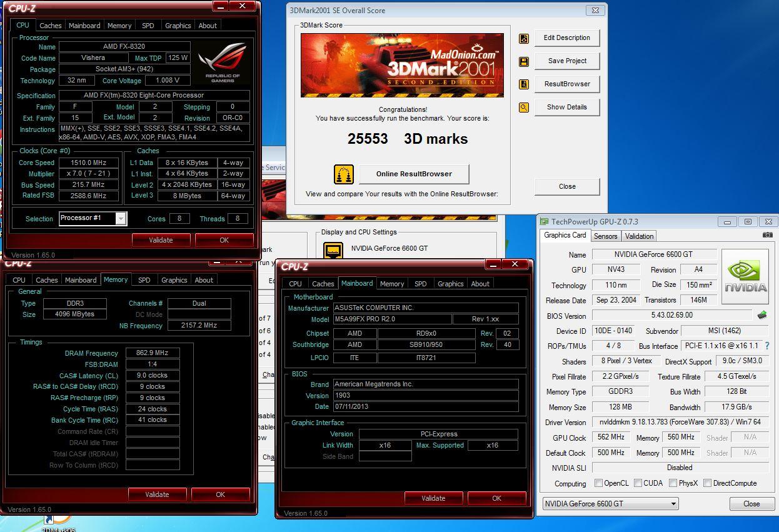Switch to Caches tab in top CPU-Z window

(51, 26)
